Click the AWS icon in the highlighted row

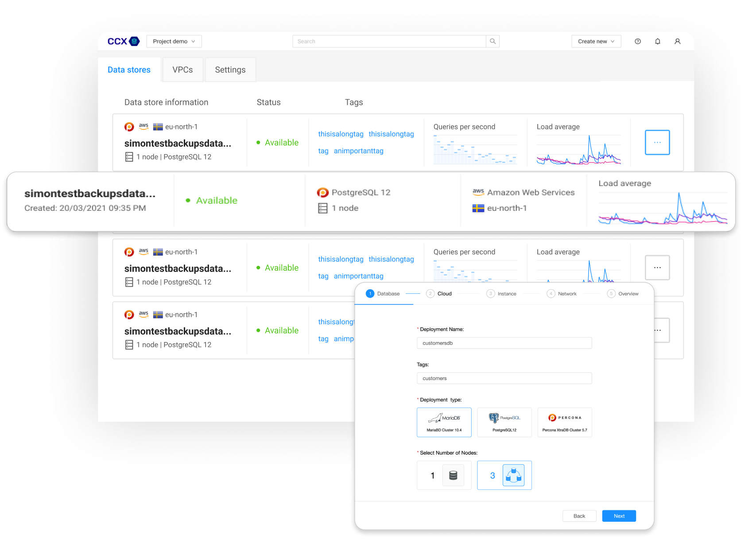[478, 192]
